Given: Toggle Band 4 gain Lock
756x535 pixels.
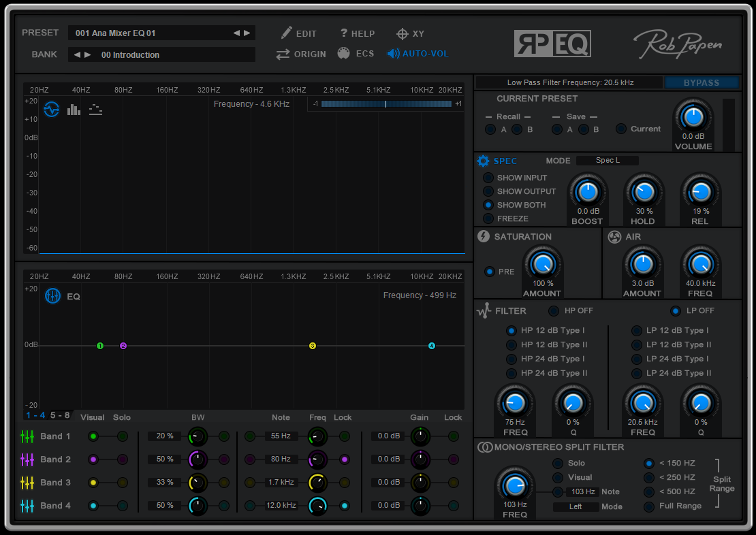Looking at the screenshot, I should click(453, 506).
